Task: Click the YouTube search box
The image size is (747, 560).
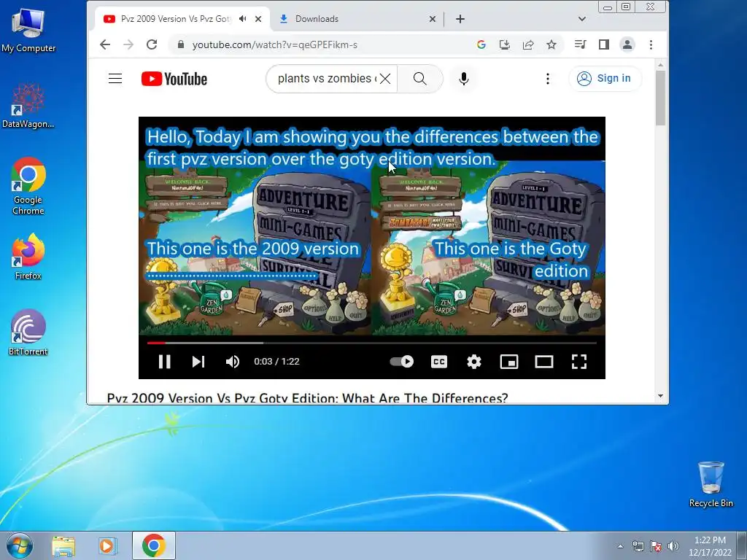Action: (x=326, y=79)
